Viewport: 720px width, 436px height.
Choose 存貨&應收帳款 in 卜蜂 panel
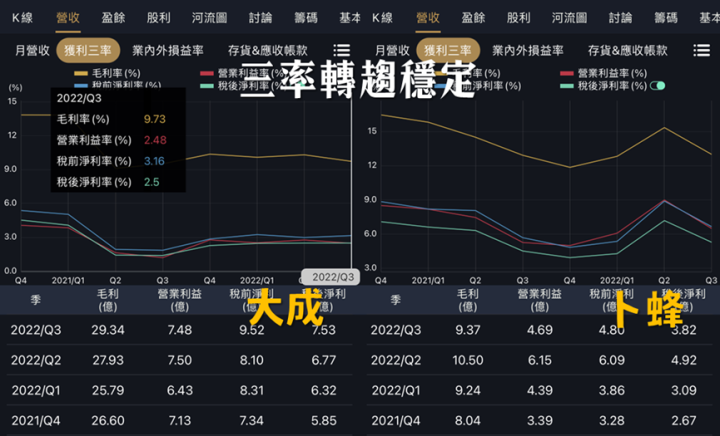click(x=628, y=50)
